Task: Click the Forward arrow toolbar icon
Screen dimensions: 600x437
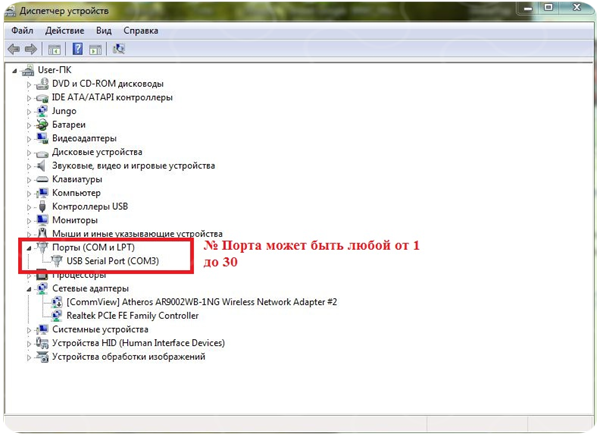Action: click(x=31, y=49)
